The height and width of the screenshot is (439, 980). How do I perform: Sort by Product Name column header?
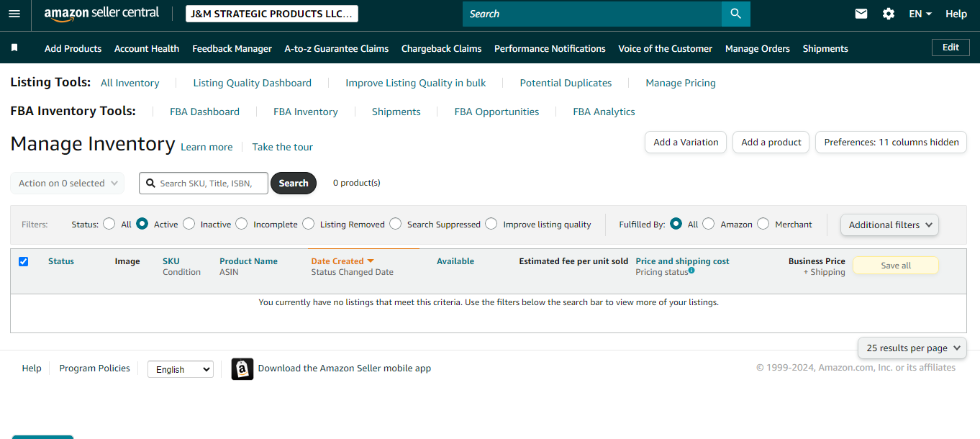(x=248, y=261)
